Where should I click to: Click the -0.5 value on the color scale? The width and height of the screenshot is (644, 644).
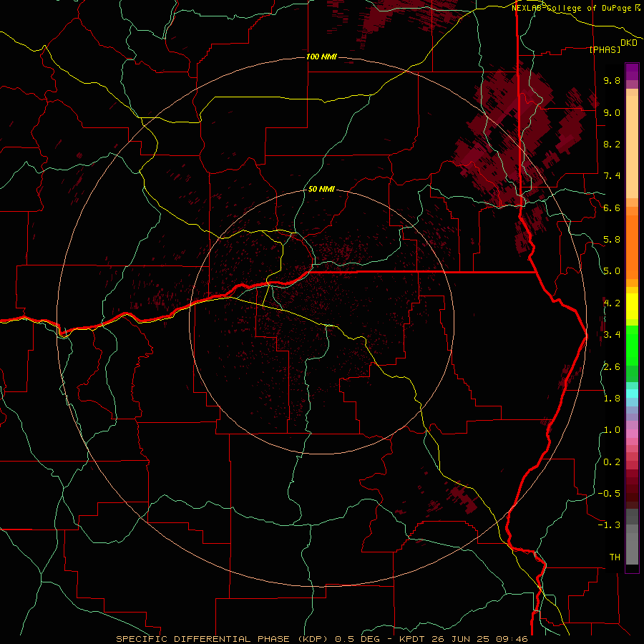tap(609, 494)
